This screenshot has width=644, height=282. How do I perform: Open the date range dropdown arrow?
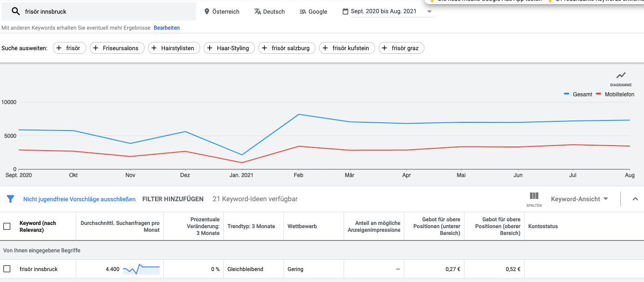(x=429, y=11)
